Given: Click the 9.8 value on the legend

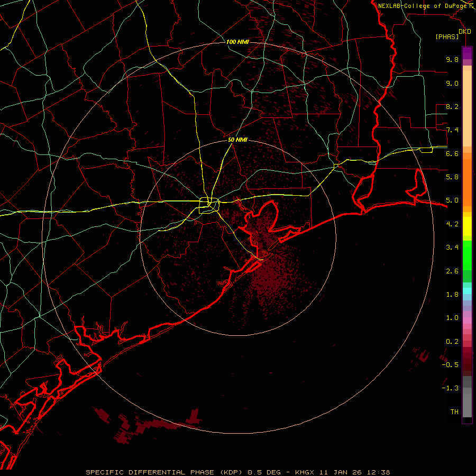Looking at the screenshot, I should click(x=452, y=59).
